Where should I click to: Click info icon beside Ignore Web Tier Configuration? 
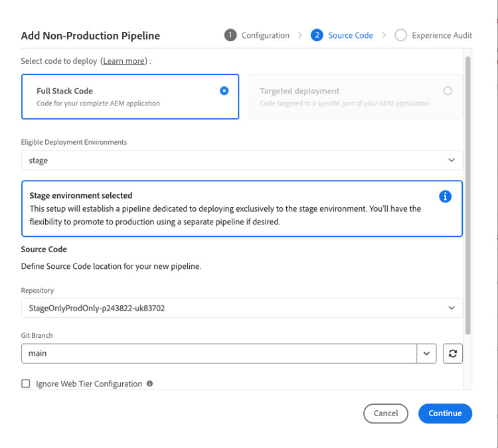click(x=149, y=384)
